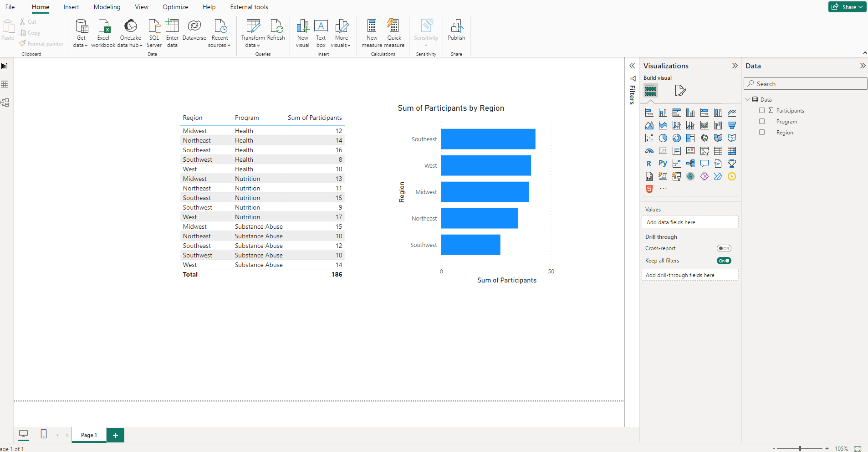Screen dimensions: 868x452
Task: Select the map visualization
Action: tap(705, 138)
